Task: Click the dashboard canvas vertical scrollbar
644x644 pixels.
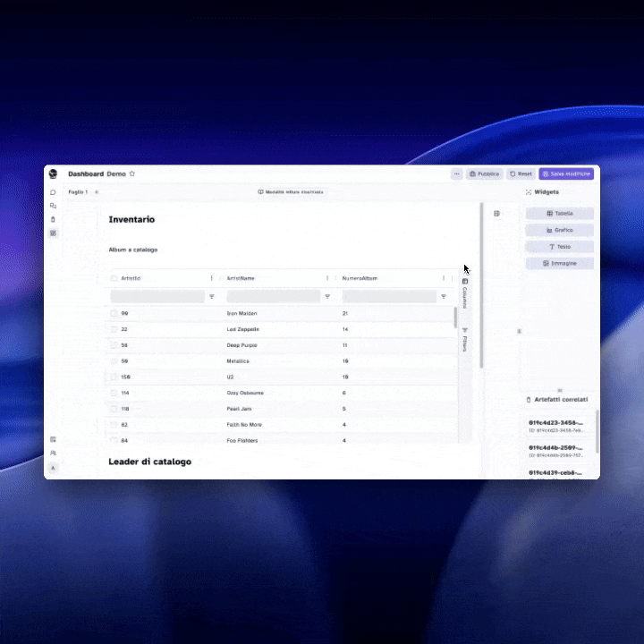Action: (481, 285)
